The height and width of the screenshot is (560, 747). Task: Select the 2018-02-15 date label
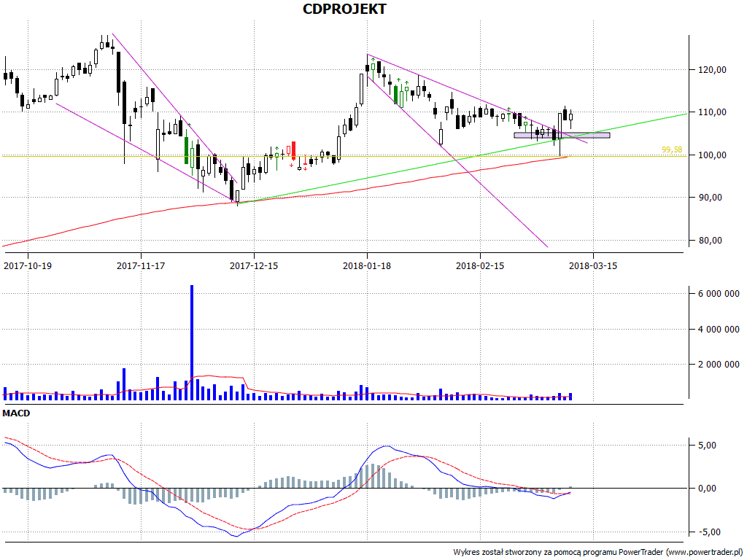coord(480,265)
